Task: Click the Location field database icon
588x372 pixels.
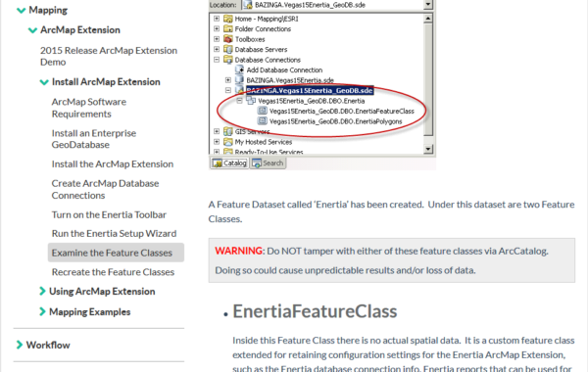Action: 248,5
